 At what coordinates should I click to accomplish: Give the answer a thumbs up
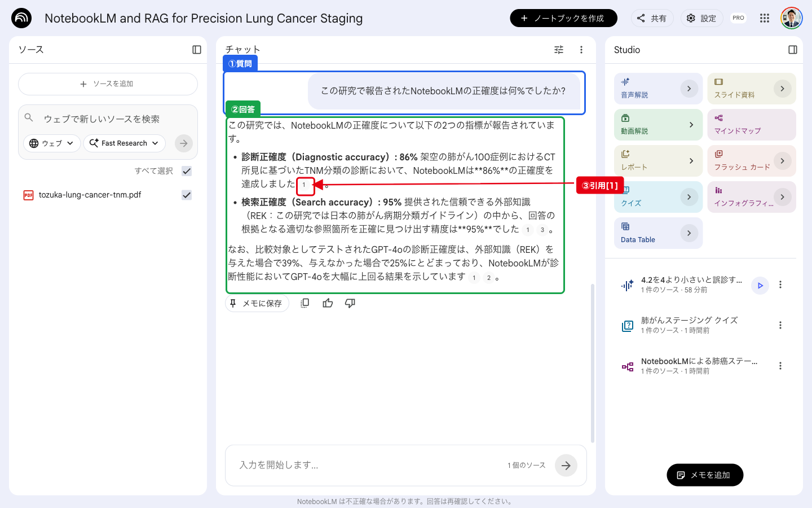[x=328, y=303]
